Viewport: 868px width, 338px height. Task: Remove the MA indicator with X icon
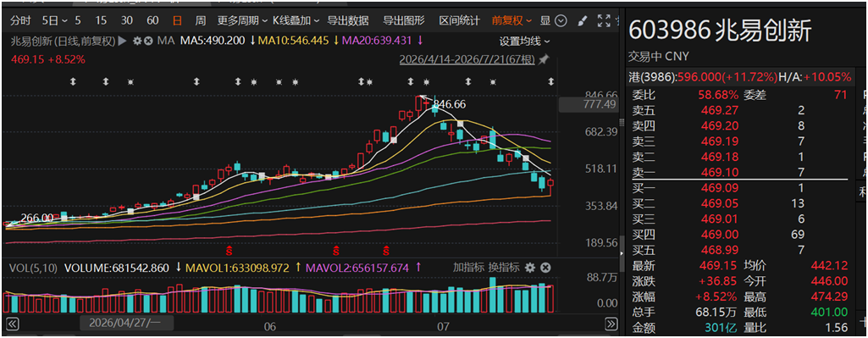pos(148,41)
